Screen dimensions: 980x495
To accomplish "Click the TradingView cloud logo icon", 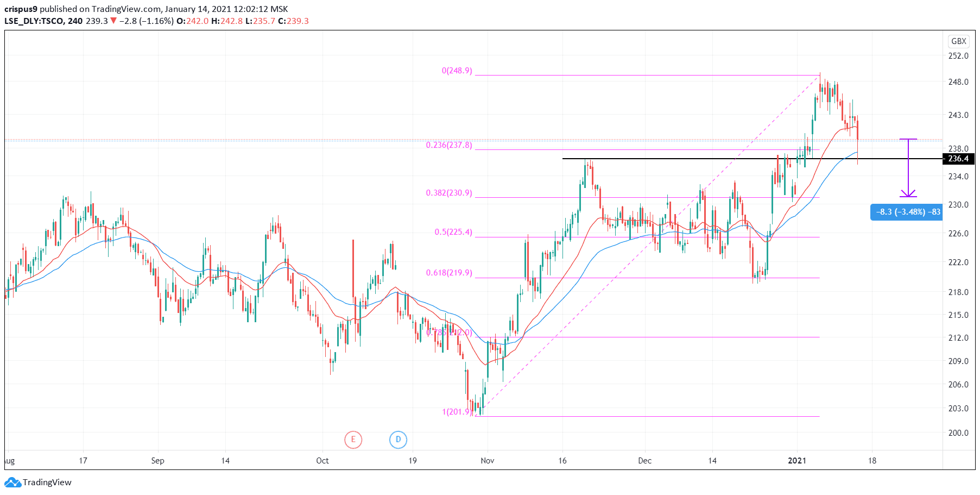I will tap(12, 482).
